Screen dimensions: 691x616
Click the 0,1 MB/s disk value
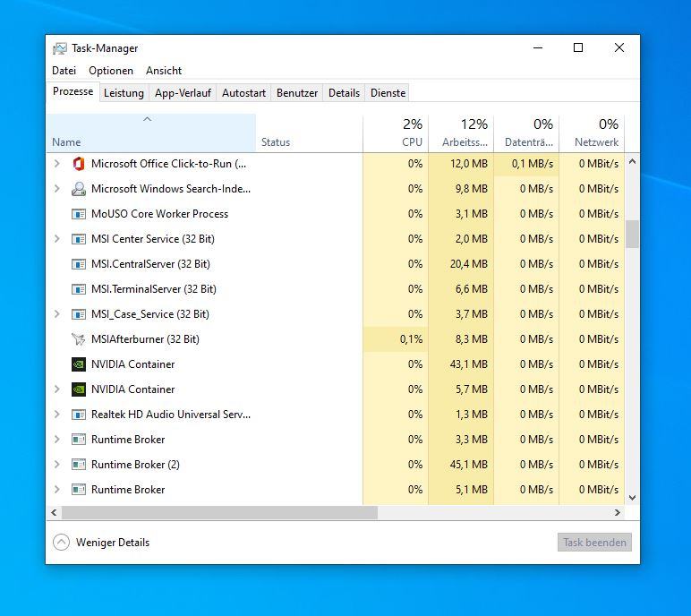pos(533,164)
